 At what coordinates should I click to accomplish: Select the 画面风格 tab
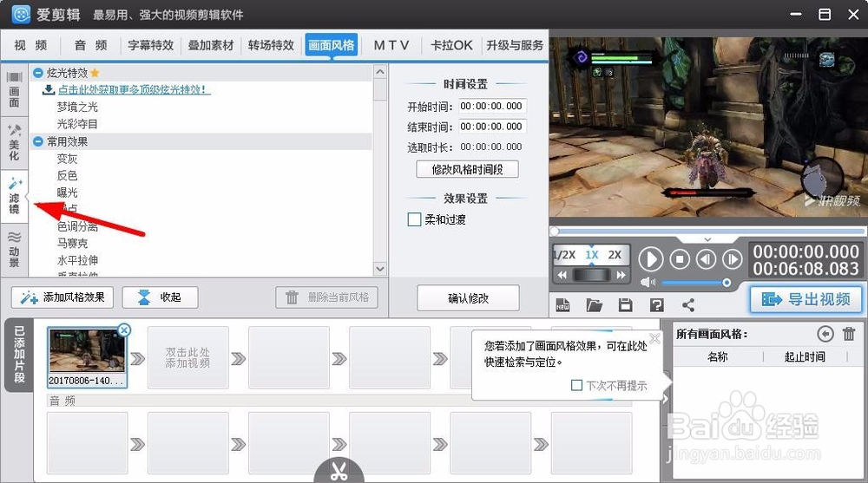coord(331,45)
